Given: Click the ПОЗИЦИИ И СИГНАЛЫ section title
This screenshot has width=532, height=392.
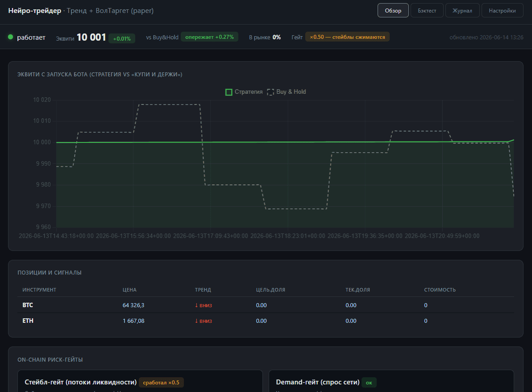Looking at the screenshot, I should tap(50, 272).
